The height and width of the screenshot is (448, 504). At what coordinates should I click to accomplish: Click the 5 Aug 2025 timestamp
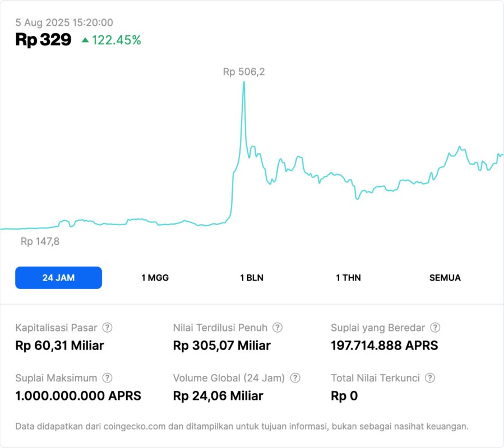pyautogui.click(x=64, y=22)
